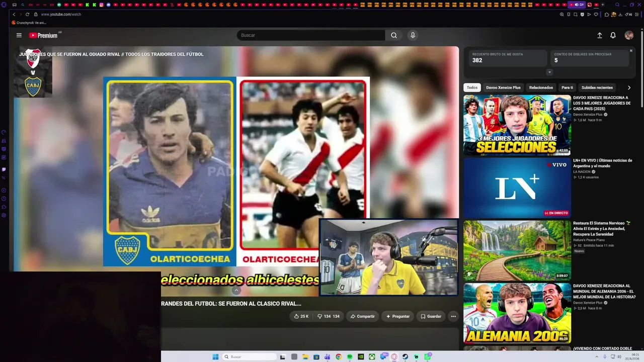The image size is (644, 362).
Task: Visit the Nature's Peace Piano channel name
Action: point(589,240)
